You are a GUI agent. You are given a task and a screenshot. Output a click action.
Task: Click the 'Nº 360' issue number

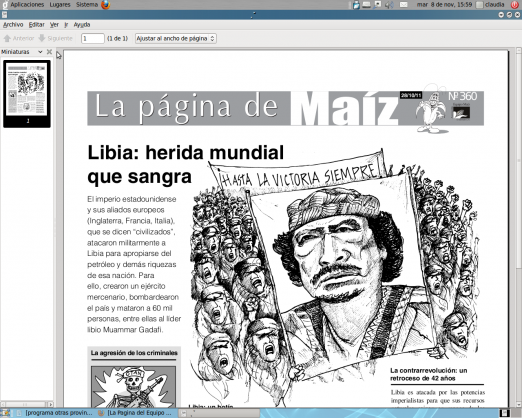[x=463, y=96]
